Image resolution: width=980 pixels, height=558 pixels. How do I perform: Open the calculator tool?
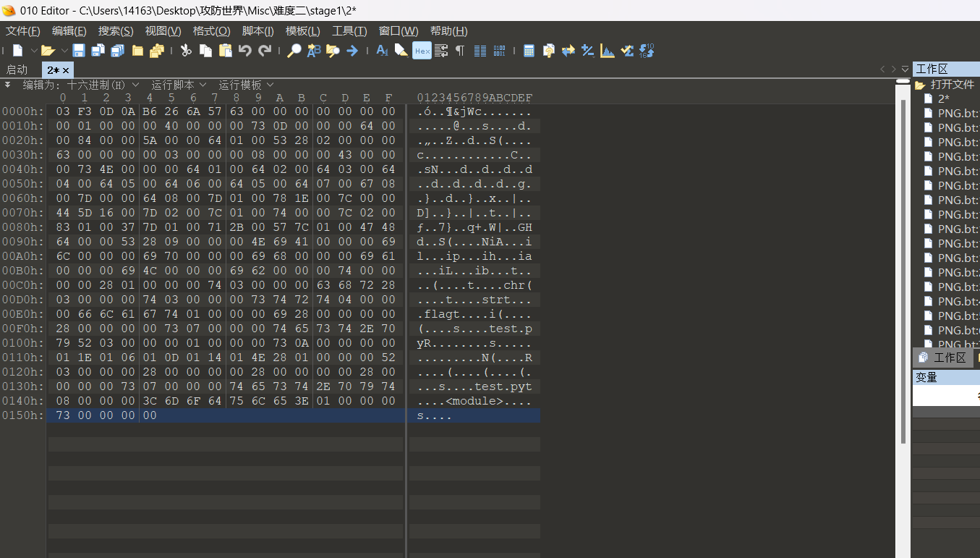pos(529,50)
